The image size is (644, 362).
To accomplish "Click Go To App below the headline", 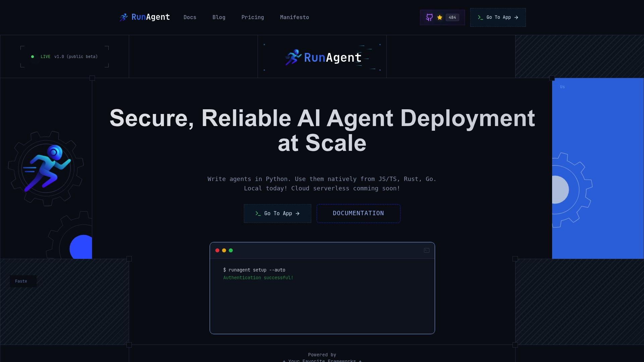I will pyautogui.click(x=277, y=214).
